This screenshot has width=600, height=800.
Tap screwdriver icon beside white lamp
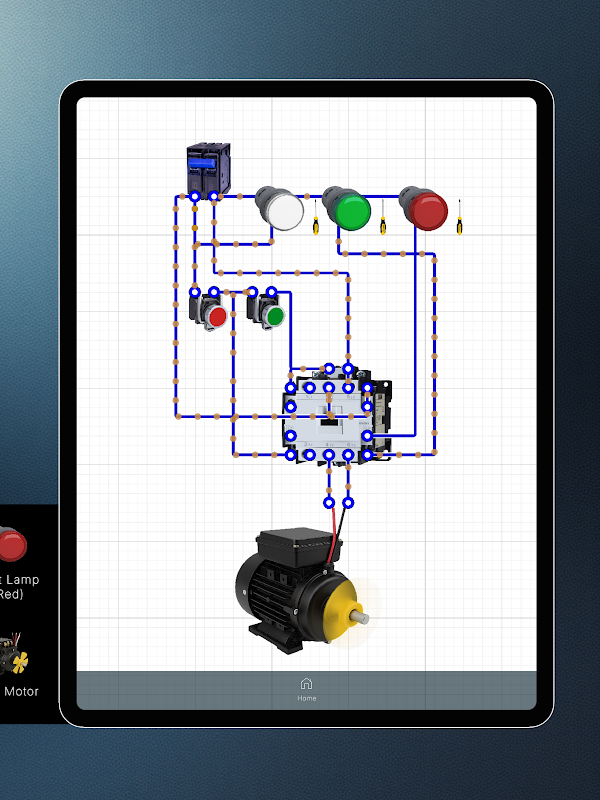(x=315, y=217)
